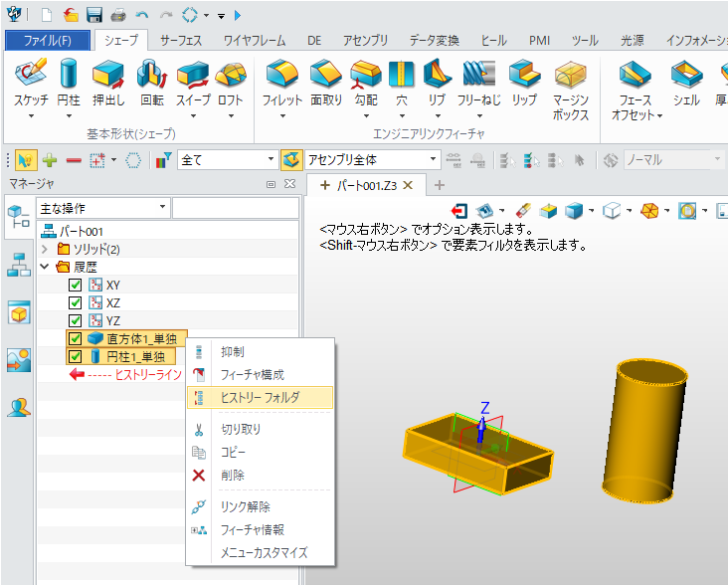Select the Cylinder (円柱) tool
728x585 pixels.
coord(69,83)
